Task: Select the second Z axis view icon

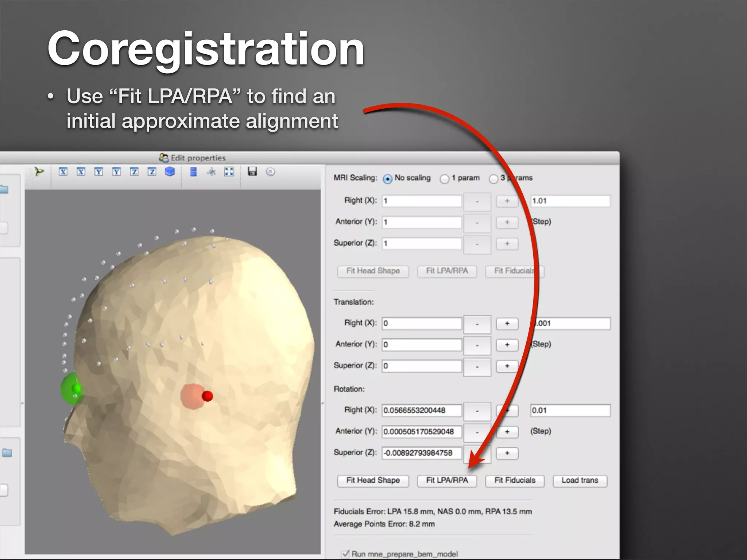Action: (152, 171)
